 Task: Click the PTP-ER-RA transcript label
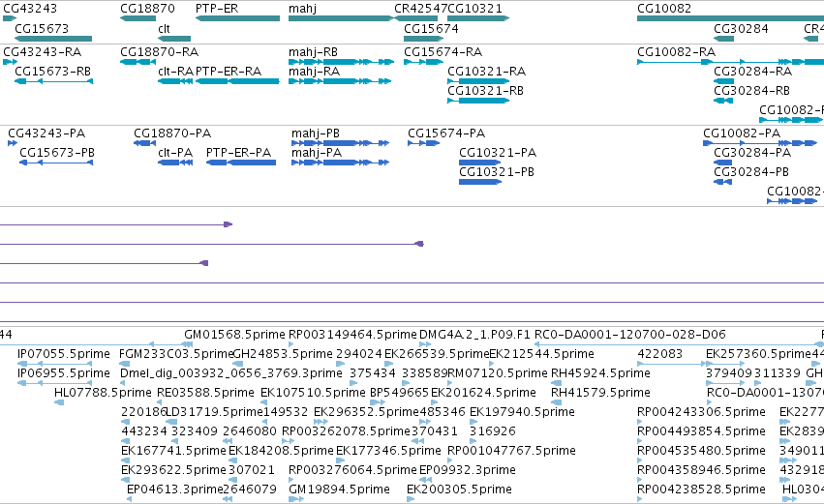(229, 72)
